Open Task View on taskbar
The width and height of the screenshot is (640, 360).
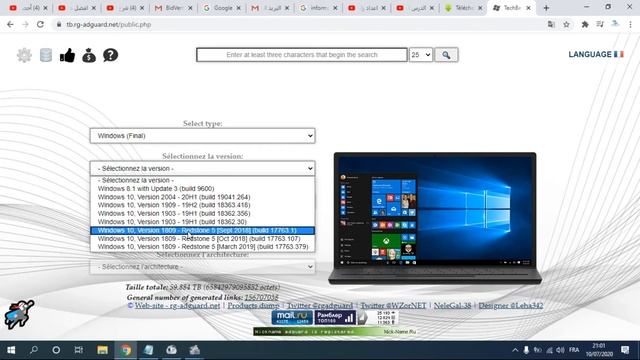[x=79, y=350]
